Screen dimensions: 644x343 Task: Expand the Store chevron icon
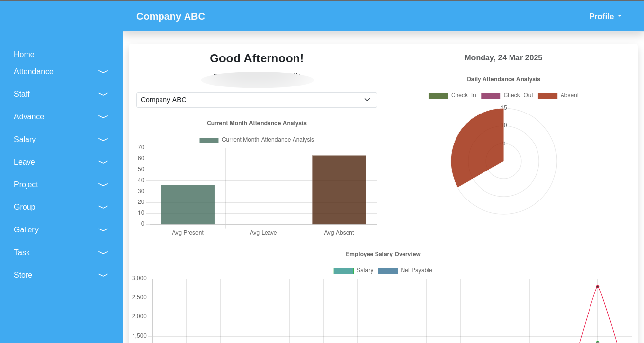pos(103,275)
